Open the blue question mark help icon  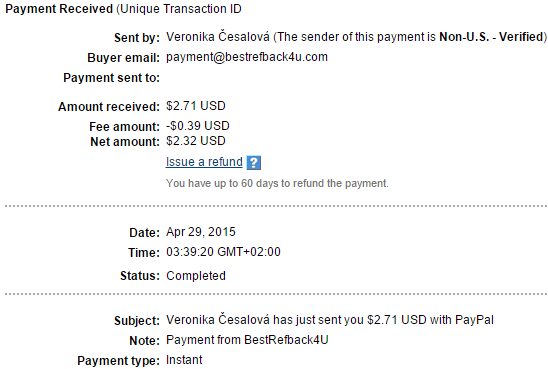(254, 162)
